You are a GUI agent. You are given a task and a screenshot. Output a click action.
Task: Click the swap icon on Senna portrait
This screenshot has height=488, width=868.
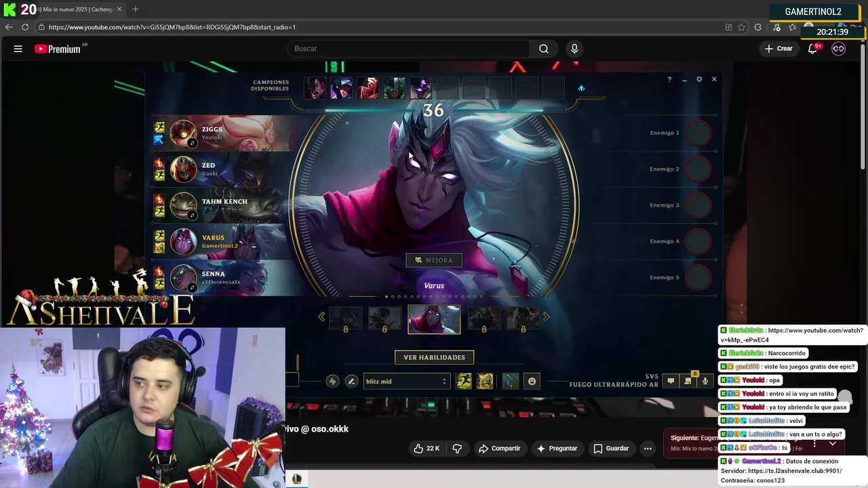coord(193,287)
